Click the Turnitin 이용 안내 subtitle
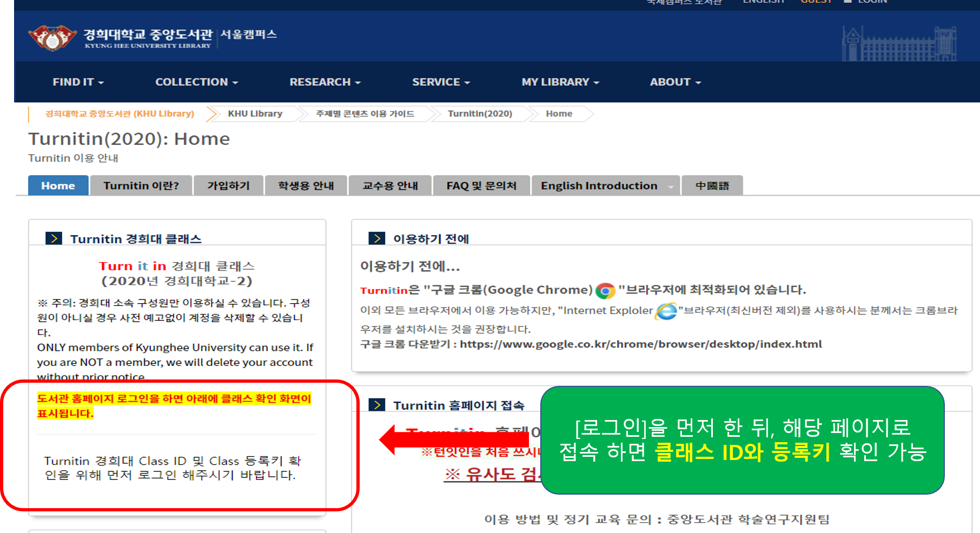This screenshot has height=533, width=980. pos(73,158)
